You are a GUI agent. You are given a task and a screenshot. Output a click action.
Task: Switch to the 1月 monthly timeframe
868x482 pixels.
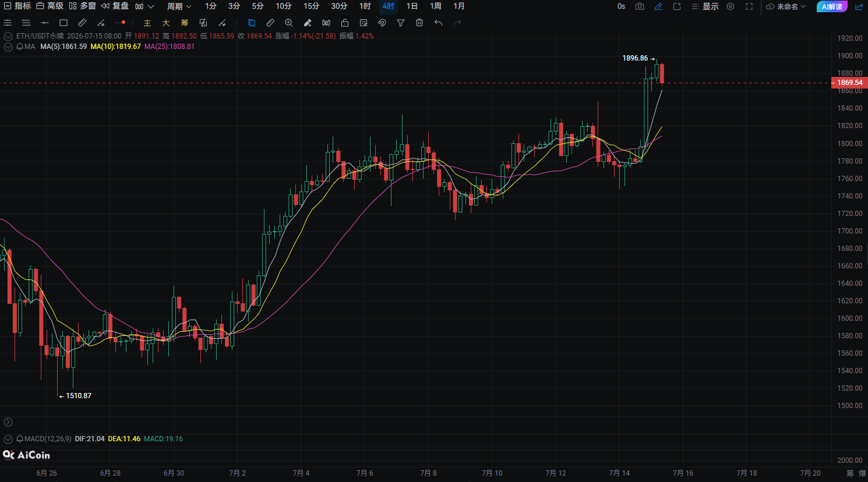click(459, 6)
